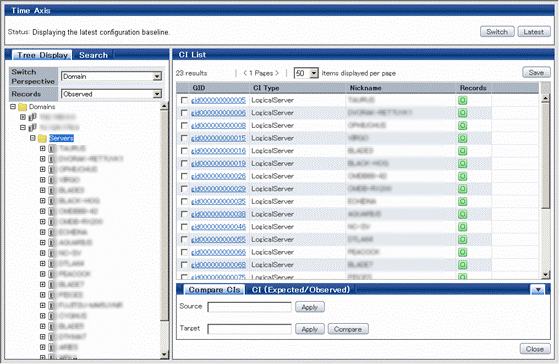Image resolution: width=559 pixels, height=364 pixels.
Task: Open Records icon for gid ending 046
Action: pyautogui.click(x=462, y=227)
